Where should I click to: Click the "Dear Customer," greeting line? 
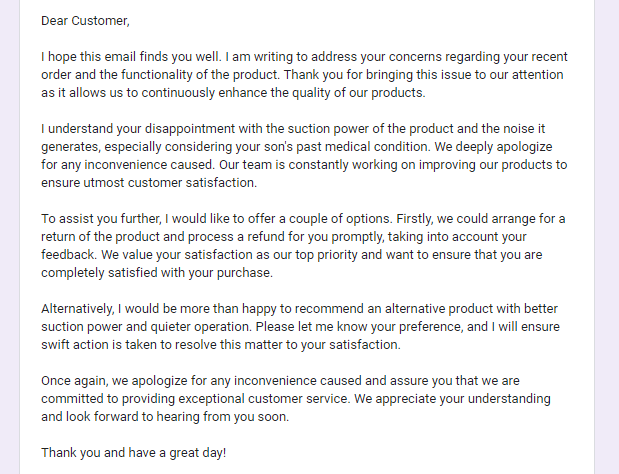pyautogui.click(x=86, y=20)
